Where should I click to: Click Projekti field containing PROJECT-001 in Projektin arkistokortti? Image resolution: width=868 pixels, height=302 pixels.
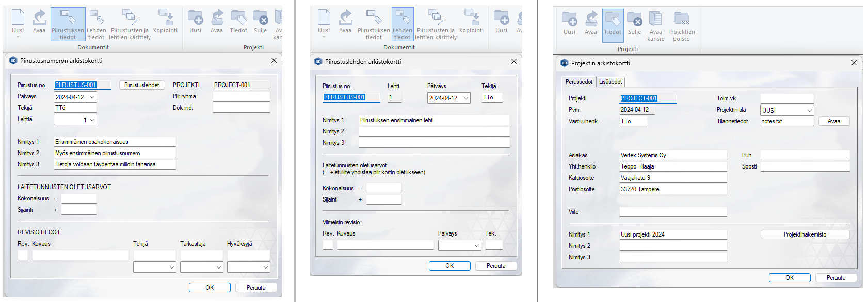point(648,98)
